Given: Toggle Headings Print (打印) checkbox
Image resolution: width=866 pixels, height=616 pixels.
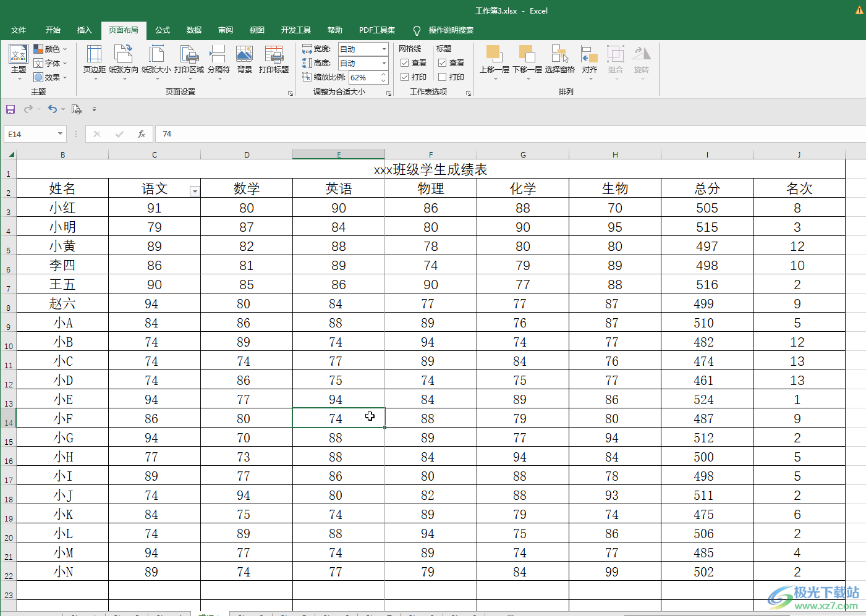Looking at the screenshot, I should click(x=443, y=77).
